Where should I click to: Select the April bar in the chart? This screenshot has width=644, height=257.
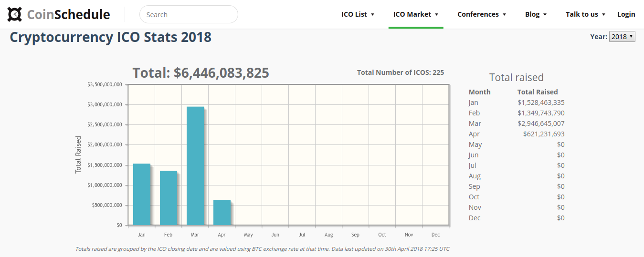pos(222,213)
